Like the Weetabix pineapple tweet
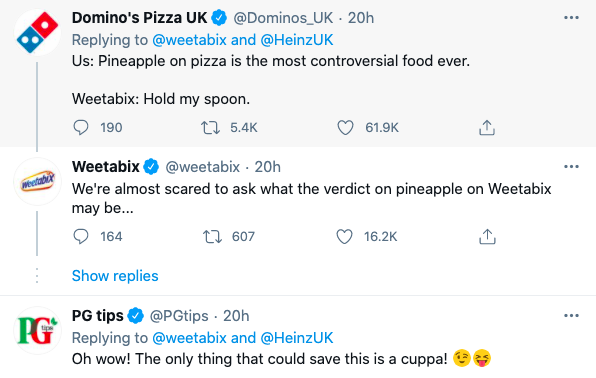The image size is (596, 378). pos(344,237)
